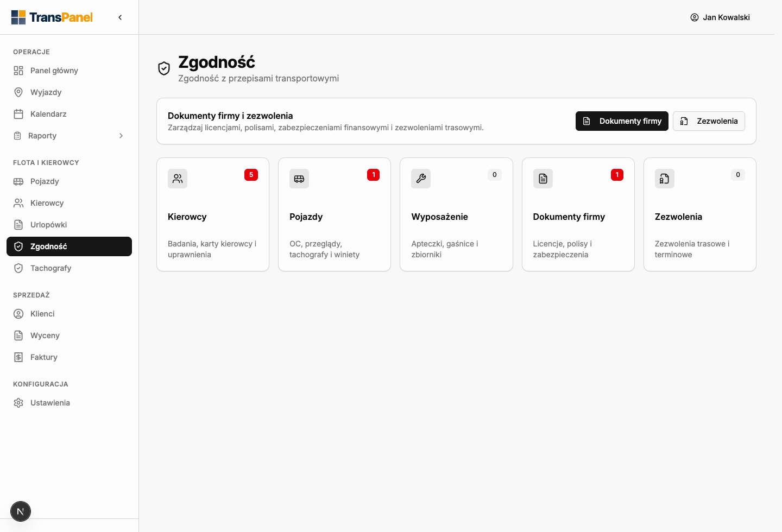Open the Wyposażenie compliance card
Image resolution: width=782 pixels, height=532 pixels.
coord(456,214)
